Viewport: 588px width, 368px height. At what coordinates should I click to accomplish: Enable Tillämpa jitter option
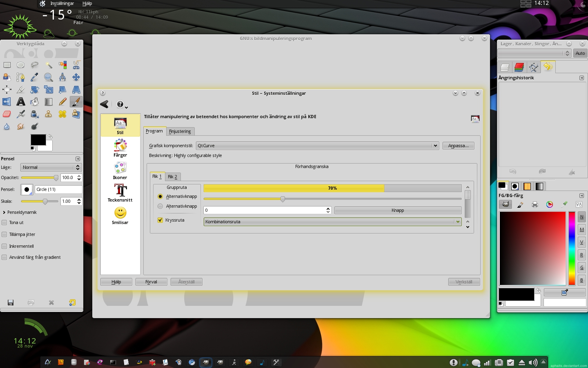coord(4,234)
